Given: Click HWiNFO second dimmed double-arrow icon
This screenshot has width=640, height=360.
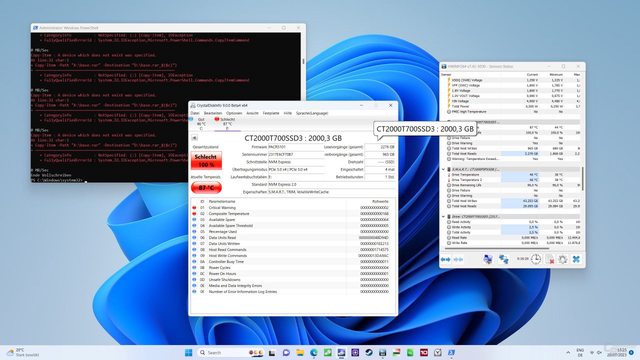Looking at the screenshot, I should point(458,260).
